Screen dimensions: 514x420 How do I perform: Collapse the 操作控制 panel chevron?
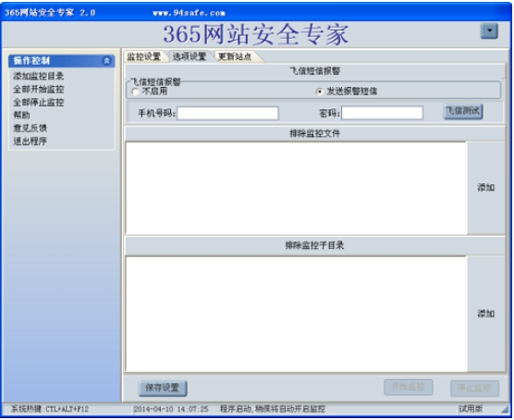106,61
